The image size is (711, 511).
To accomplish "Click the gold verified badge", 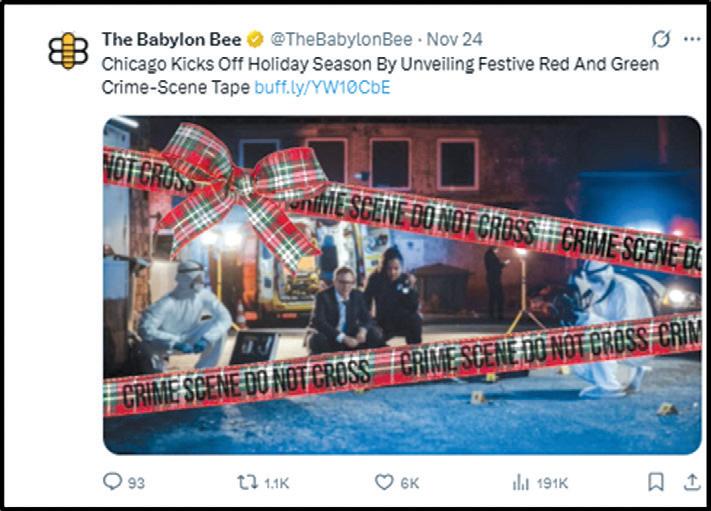I will 255,39.
